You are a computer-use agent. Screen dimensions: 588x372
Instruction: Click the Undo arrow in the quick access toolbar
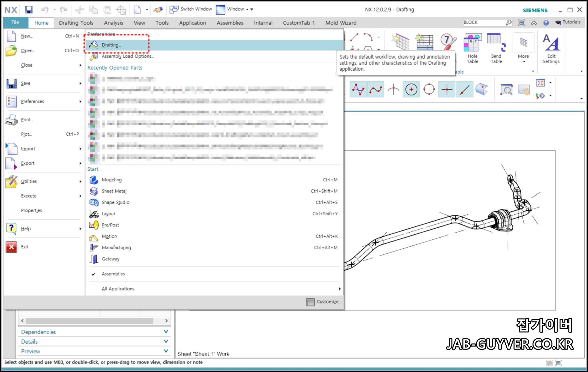click(x=45, y=10)
